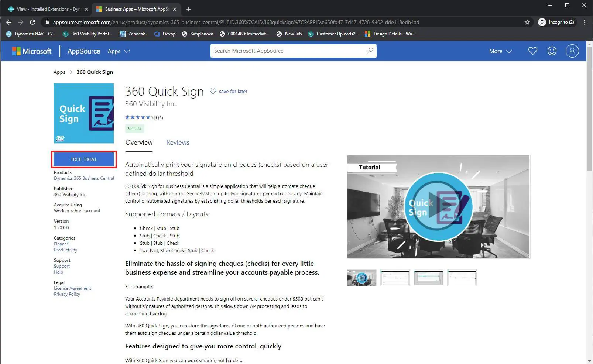Viewport: 593px width, 364px height.
Task: Open the 0001480: Immediat... bookmark
Action: pos(244,34)
